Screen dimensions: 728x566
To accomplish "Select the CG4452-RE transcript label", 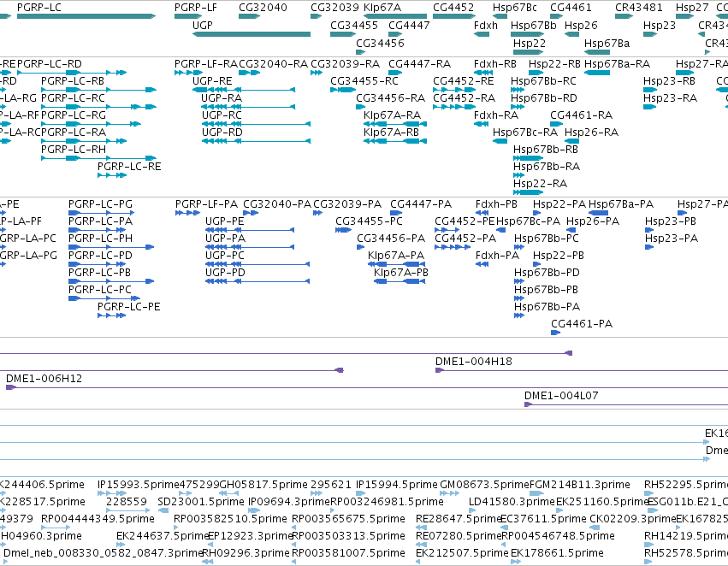I will (x=464, y=80).
